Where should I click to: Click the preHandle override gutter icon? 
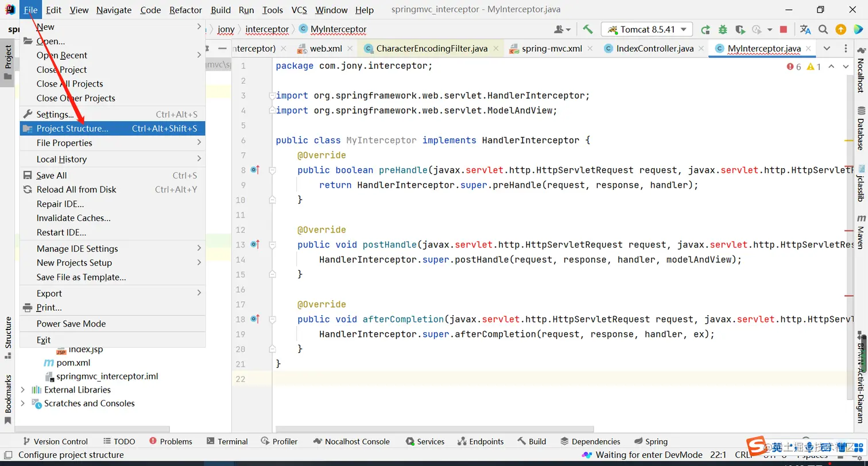(255, 170)
